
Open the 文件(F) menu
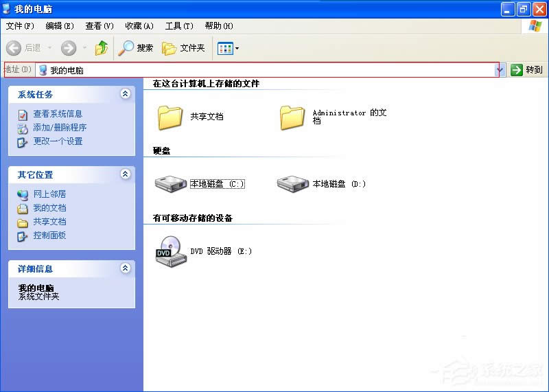coord(20,26)
